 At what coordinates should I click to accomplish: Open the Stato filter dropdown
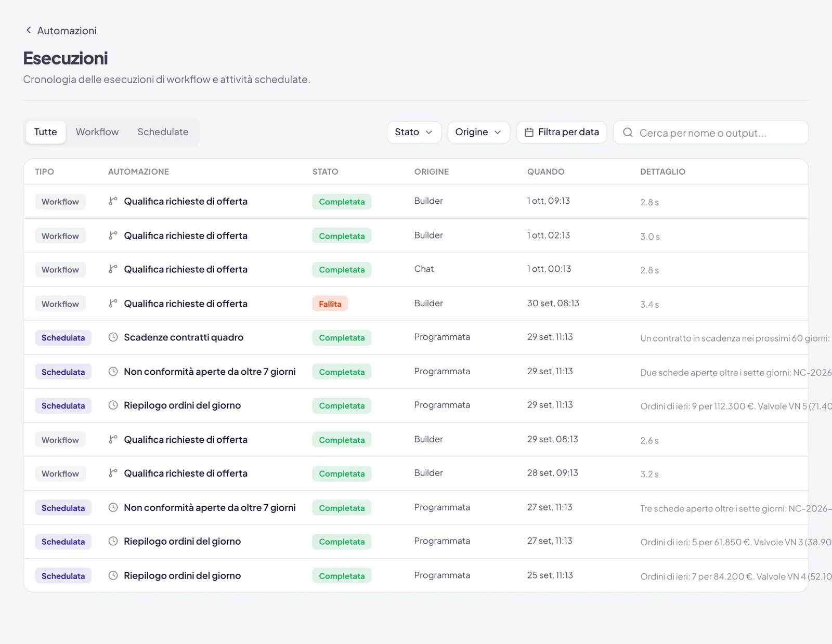tap(414, 132)
